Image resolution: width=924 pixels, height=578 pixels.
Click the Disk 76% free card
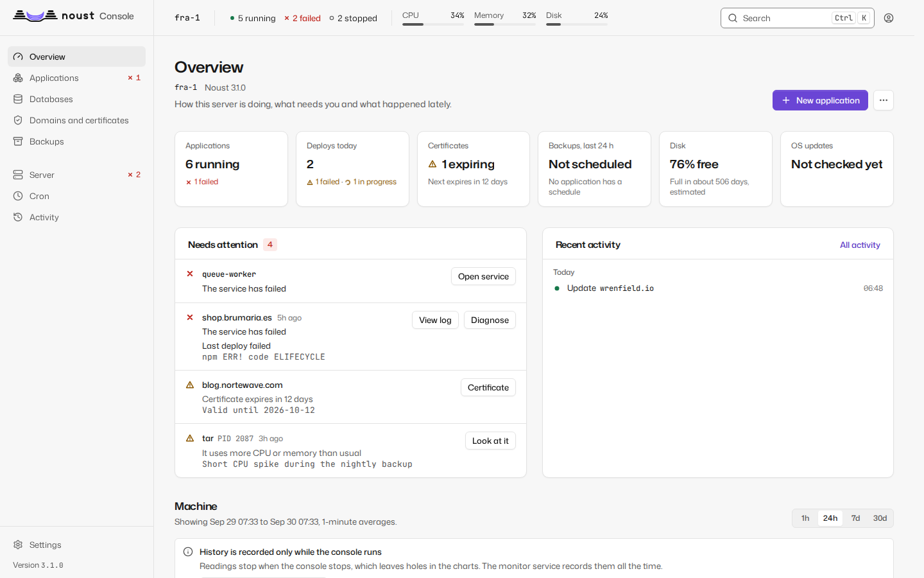(x=715, y=169)
